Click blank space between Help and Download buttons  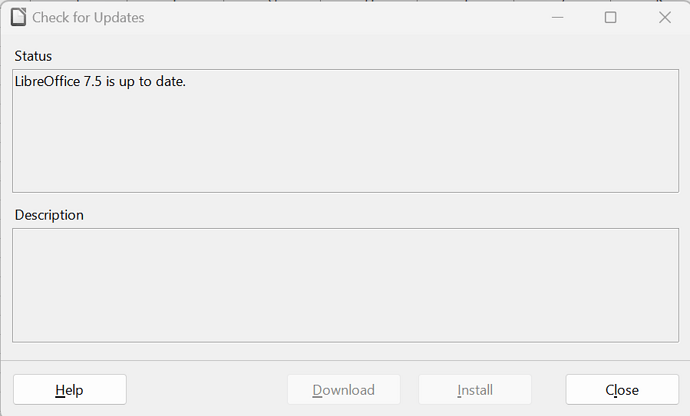207,390
